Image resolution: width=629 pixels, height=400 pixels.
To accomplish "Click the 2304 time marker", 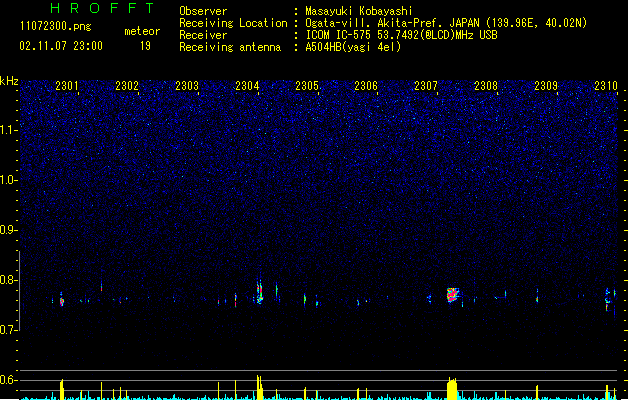I will click(x=247, y=86).
